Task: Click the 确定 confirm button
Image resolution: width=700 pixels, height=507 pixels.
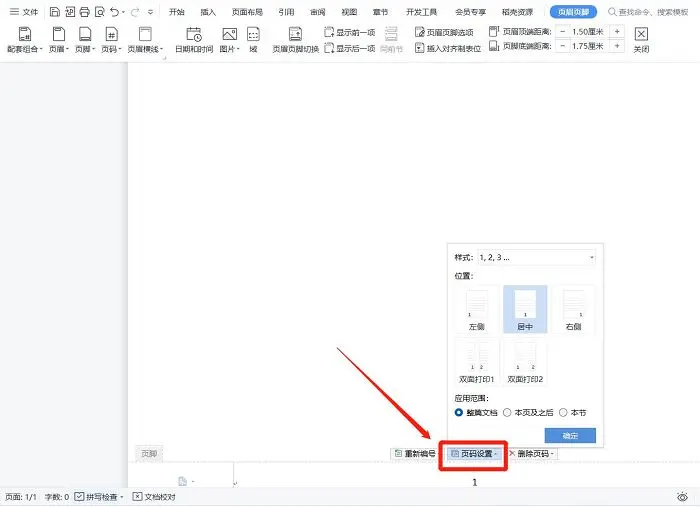Action: [570, 436]
